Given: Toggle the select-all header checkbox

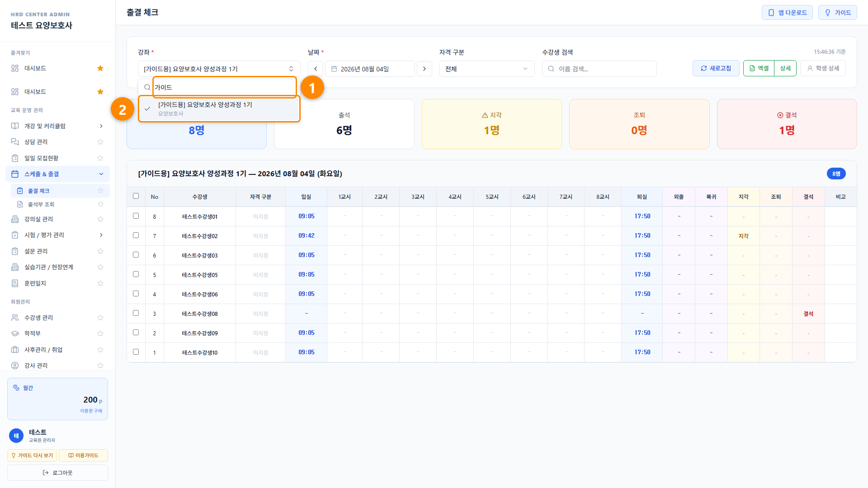Looking at the screenshot, I should [x=136, y=196].
